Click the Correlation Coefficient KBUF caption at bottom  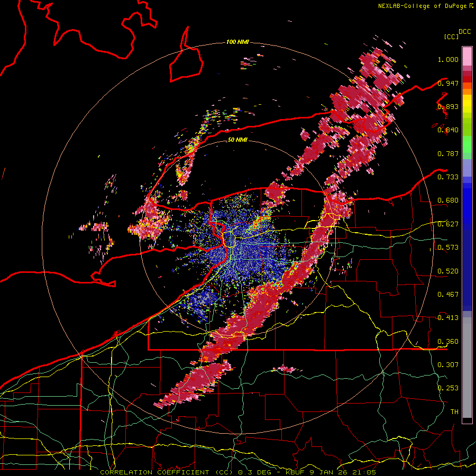(237, 472)
